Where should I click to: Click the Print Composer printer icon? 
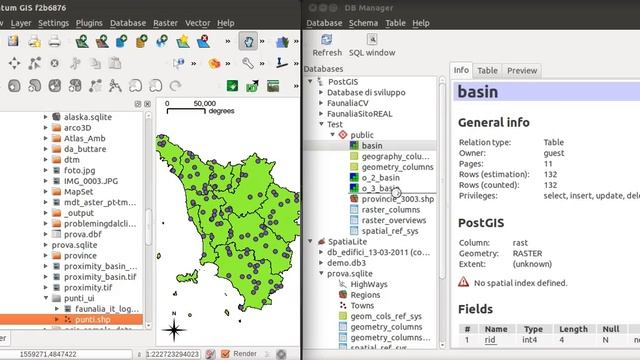coord(54,41)
